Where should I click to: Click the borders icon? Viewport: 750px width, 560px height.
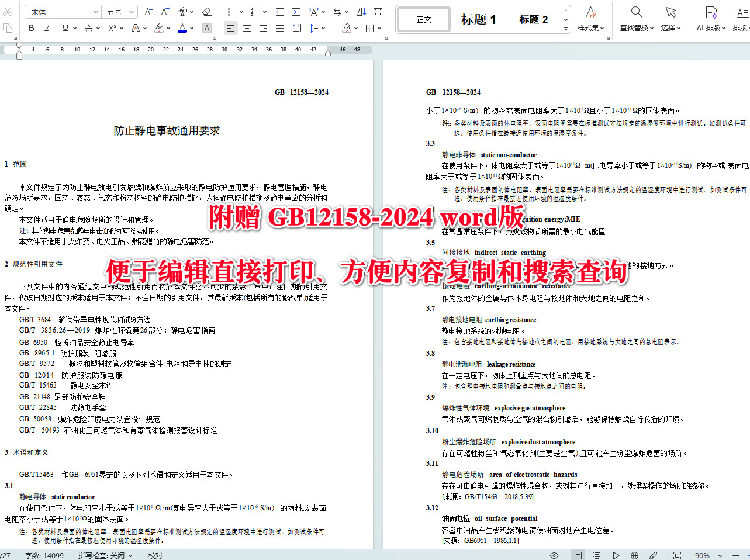(x=369, y=27)
